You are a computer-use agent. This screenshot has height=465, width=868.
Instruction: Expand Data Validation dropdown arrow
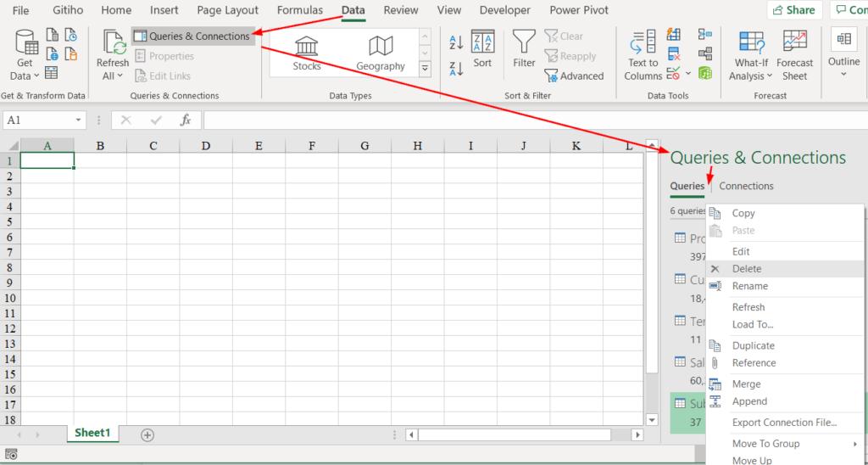coord(688,73)
